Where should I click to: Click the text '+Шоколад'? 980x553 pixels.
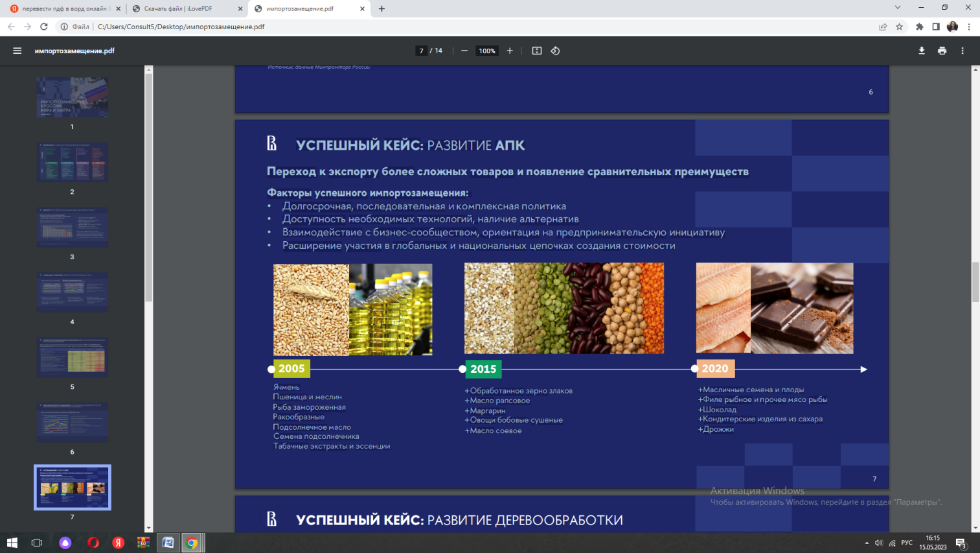tap(717, 410)
